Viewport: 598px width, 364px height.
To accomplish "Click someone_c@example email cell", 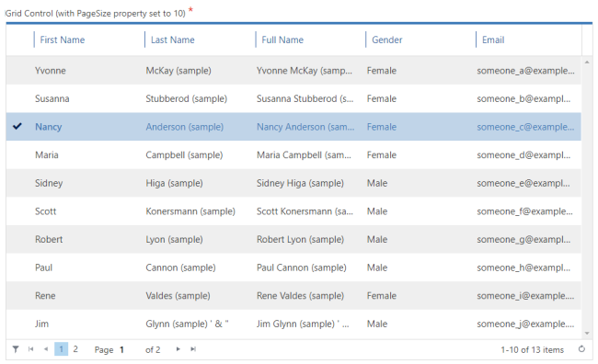I will [525, 127].
